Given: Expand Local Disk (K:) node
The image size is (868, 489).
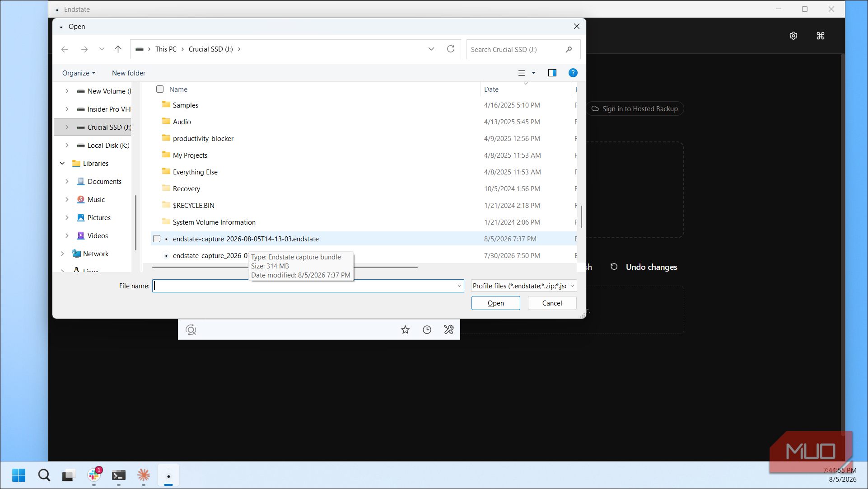Looking at the screenshot, I should (67, 145).
